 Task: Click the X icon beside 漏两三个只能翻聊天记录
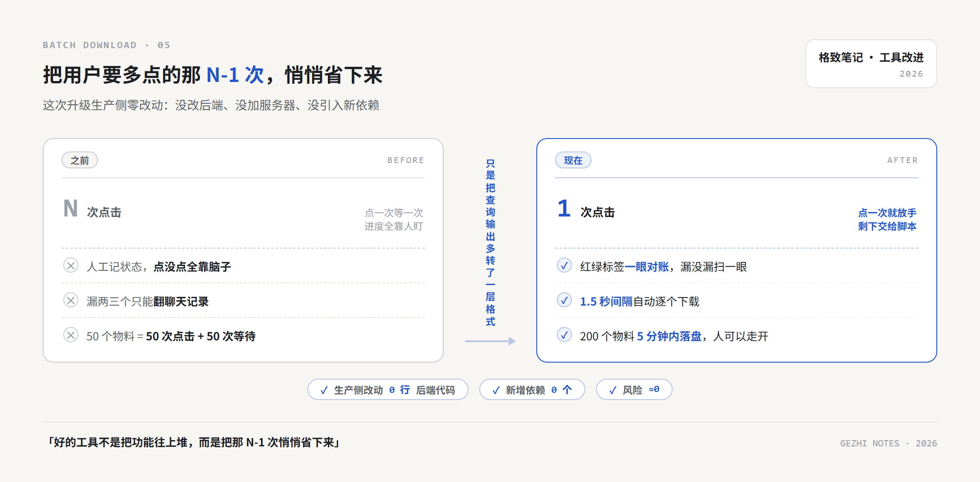click(71, 300)
